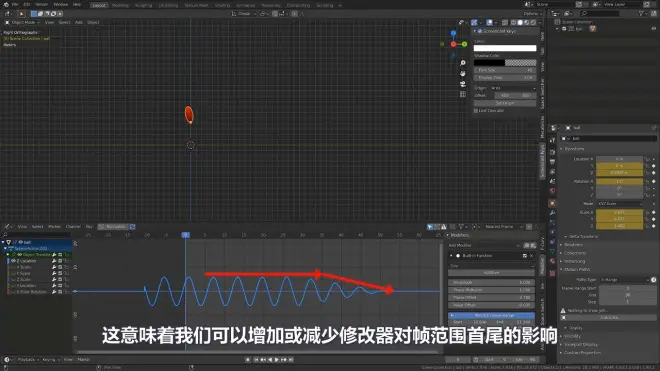Screen dimensions: 660x371
Task: Click the wrench icon on Z Location channel
Action: (x=54, y=261)
